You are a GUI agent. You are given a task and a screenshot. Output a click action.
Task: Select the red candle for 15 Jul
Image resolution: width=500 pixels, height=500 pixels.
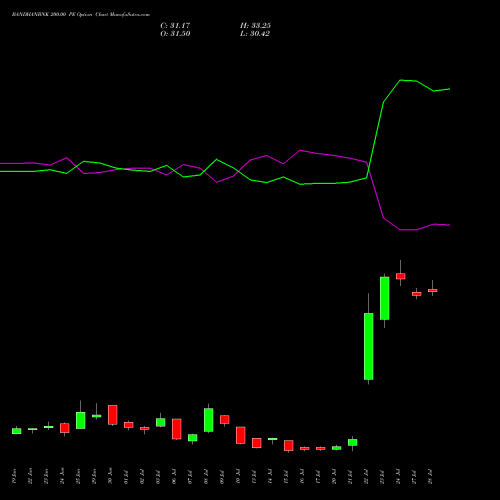289,446
